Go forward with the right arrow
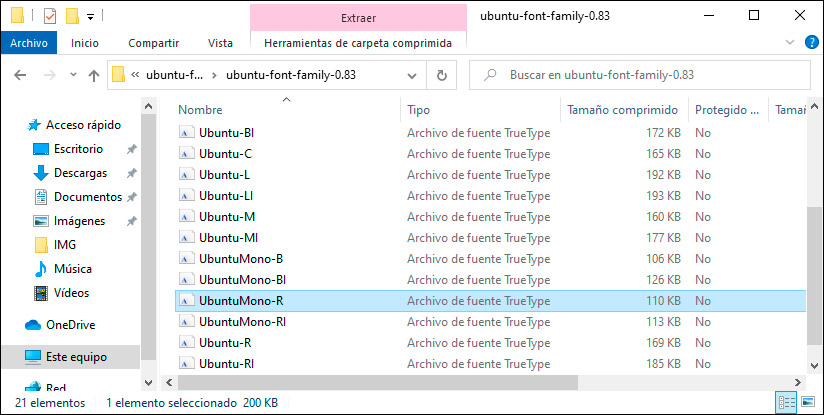Viewport: 824px width, 415px height. coord(50,75)
